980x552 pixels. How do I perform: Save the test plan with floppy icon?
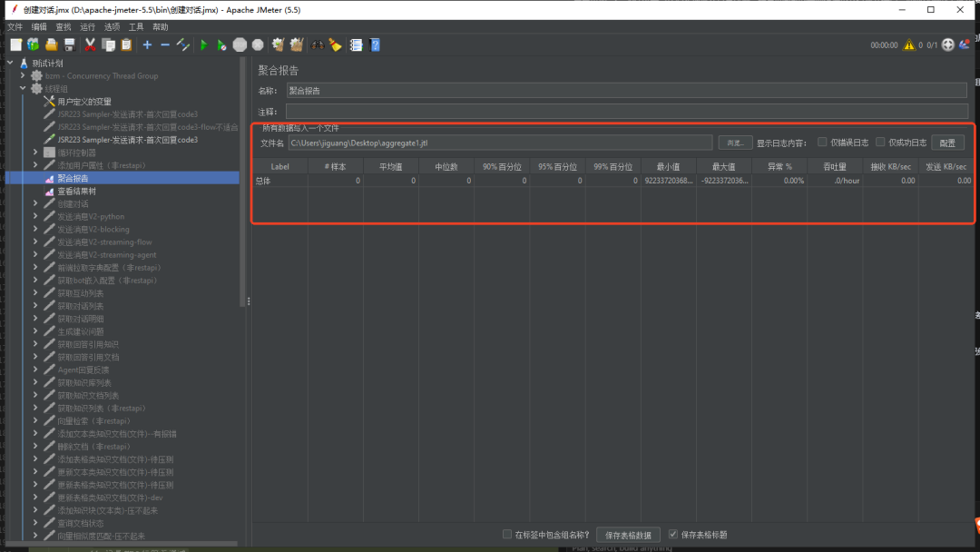pos(69,44)
